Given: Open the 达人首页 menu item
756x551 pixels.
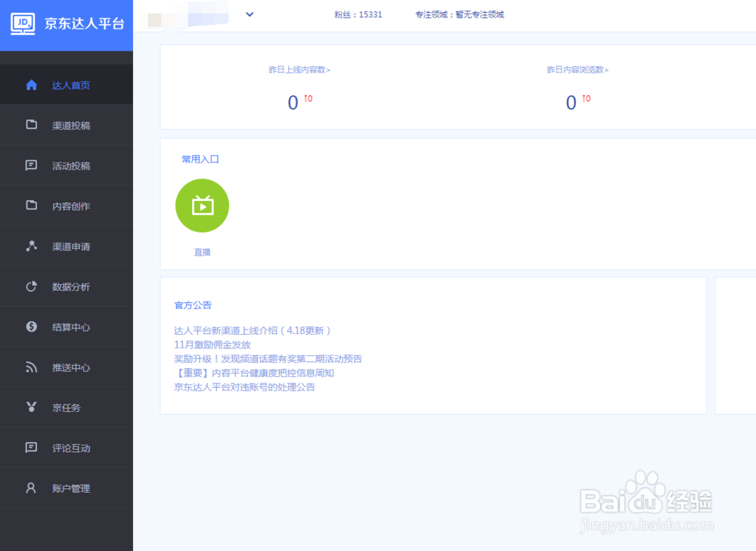Looking at the screenshot, I should tap(67, 85).
